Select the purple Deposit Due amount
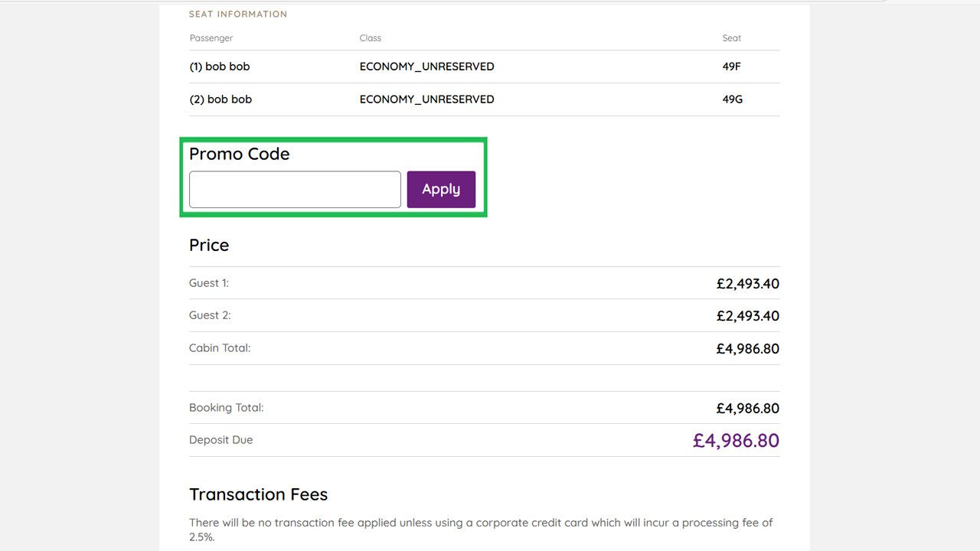 tap(736, 440)
